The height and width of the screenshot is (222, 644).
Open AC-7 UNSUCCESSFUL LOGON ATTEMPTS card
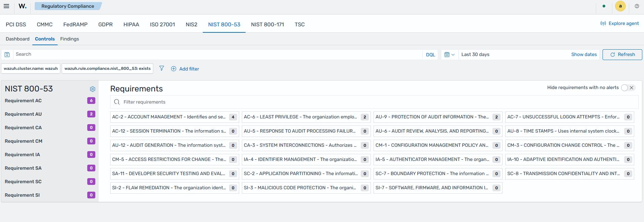coord(570,117)
